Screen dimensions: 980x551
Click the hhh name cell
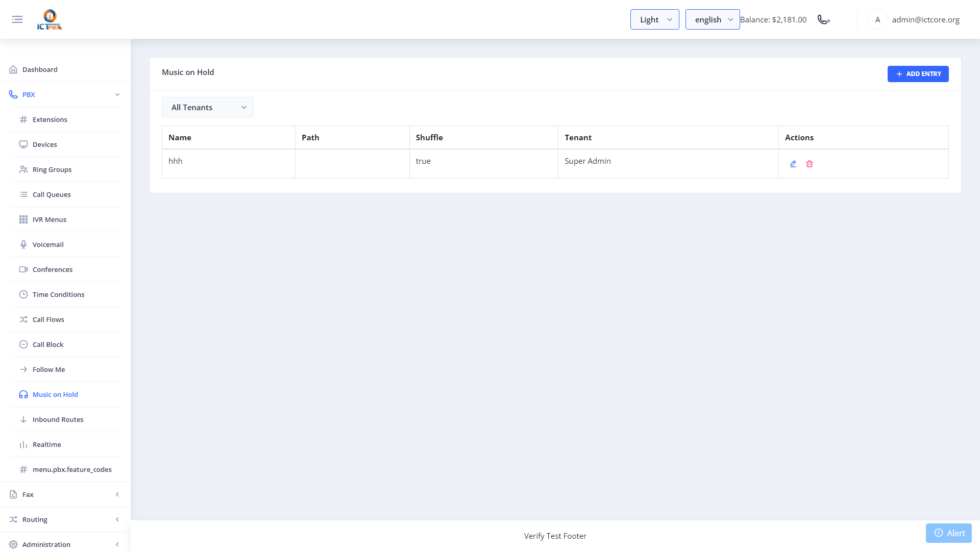point(229,164)
